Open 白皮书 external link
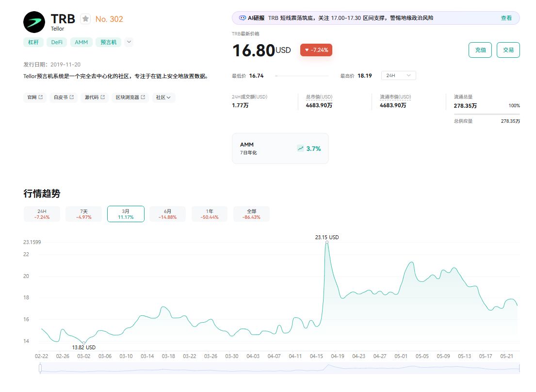The width and height of the screenshot is (536, 392). coord(64,98)
